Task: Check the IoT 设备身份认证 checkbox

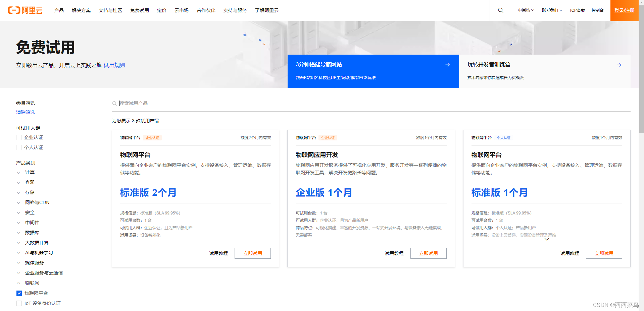Action: (19, 303)
